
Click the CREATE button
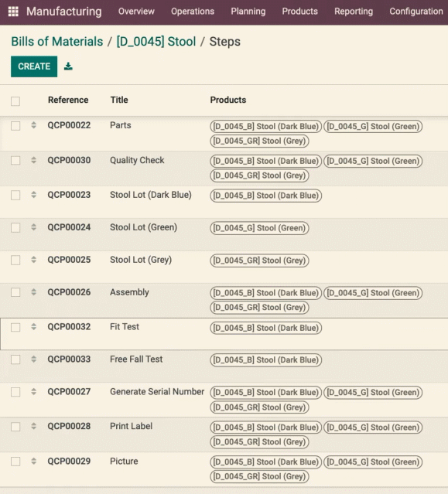pyautogui.click(x=34, y=66)
